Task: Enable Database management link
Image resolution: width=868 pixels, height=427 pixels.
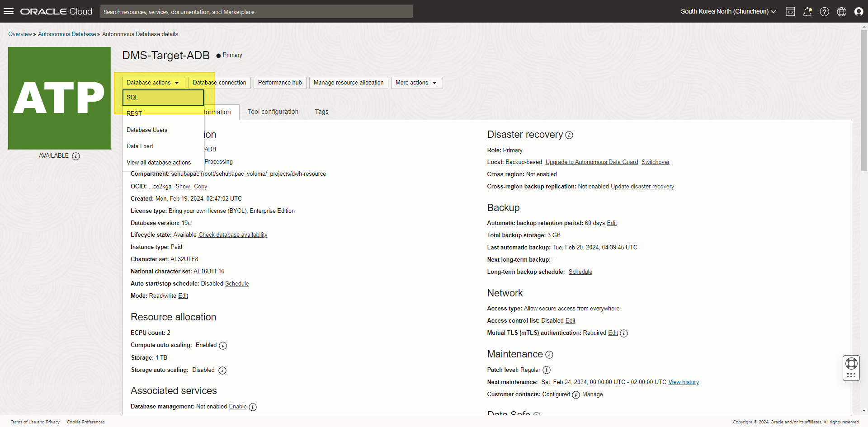Action: tap(238, 407)
